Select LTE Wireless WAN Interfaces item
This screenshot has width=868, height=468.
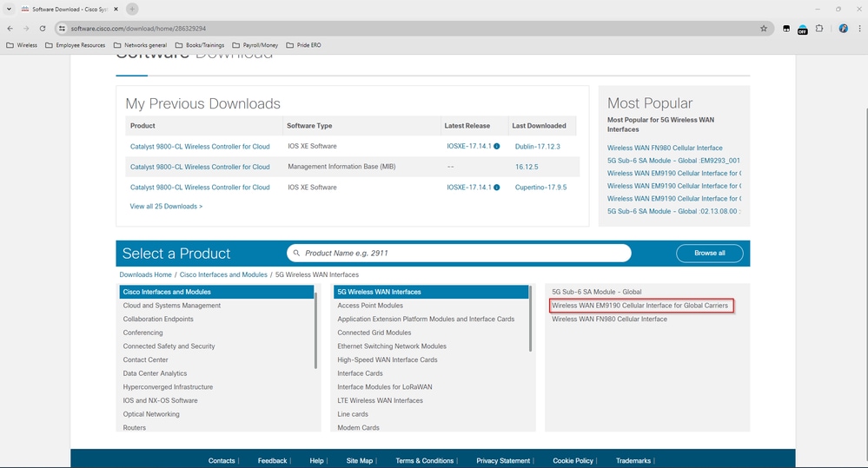(x=381, y=400)
